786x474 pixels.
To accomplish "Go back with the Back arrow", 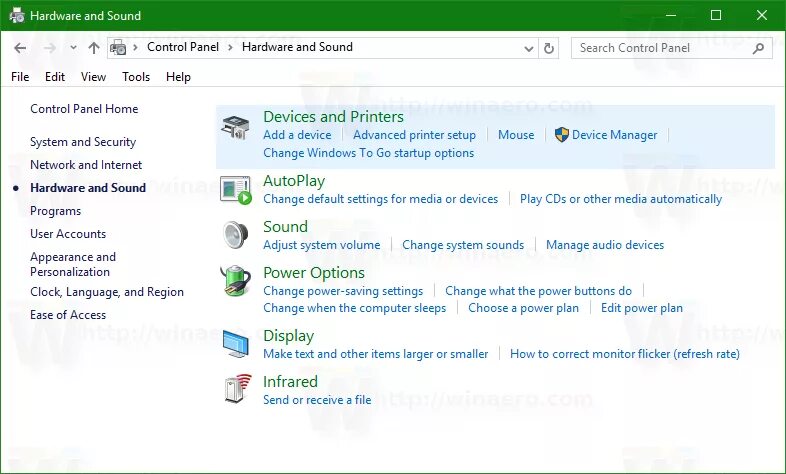I will click(x=20, y=48).
